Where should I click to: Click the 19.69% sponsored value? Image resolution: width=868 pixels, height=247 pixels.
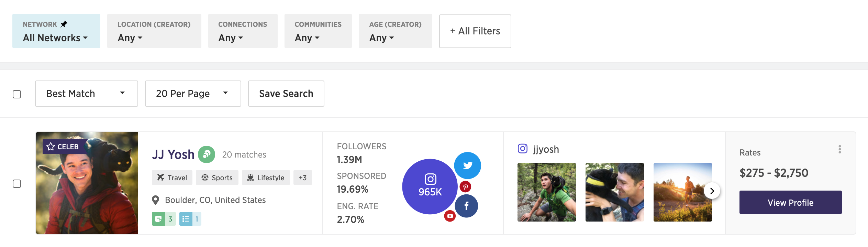click(353, 189)
